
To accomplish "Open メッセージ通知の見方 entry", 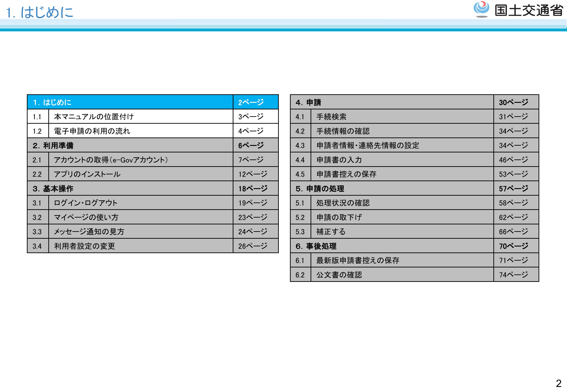I will coord(89,232).
